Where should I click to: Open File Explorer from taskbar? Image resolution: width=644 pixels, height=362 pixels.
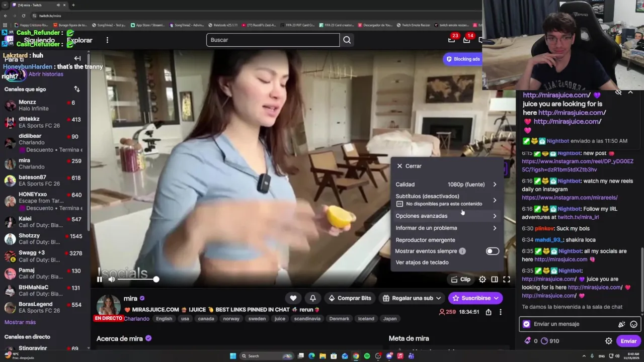(x=323, y=356)
